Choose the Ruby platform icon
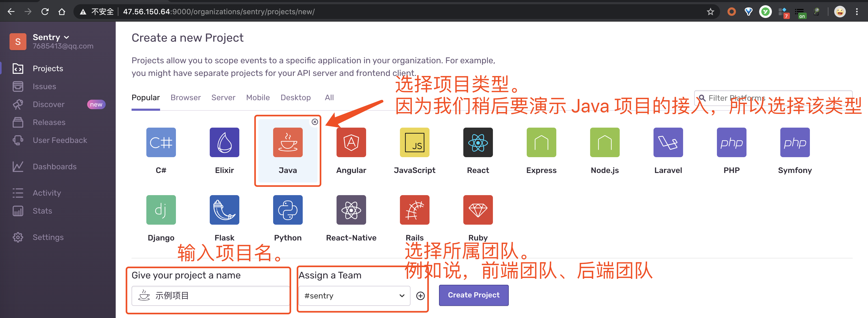The image size is (868, 318). coord(478,210)
